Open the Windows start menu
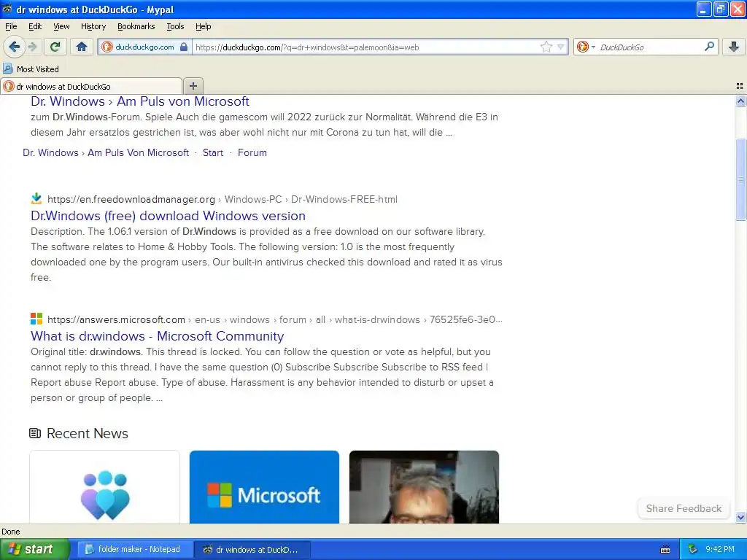The image size is (747, 560). pyautogui.click(x=34, y=549)
